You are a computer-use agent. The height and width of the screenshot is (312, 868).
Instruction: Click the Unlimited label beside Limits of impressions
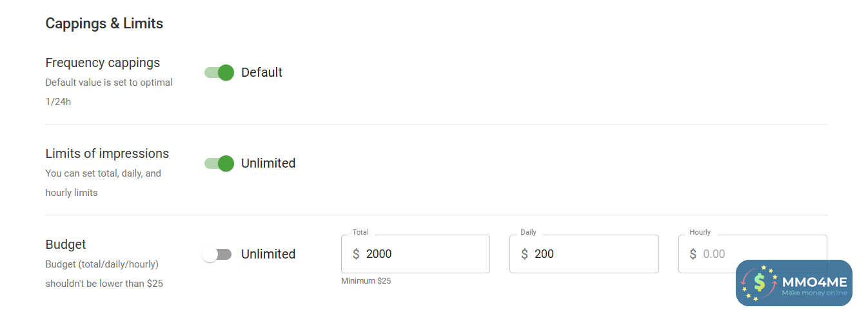268,164
